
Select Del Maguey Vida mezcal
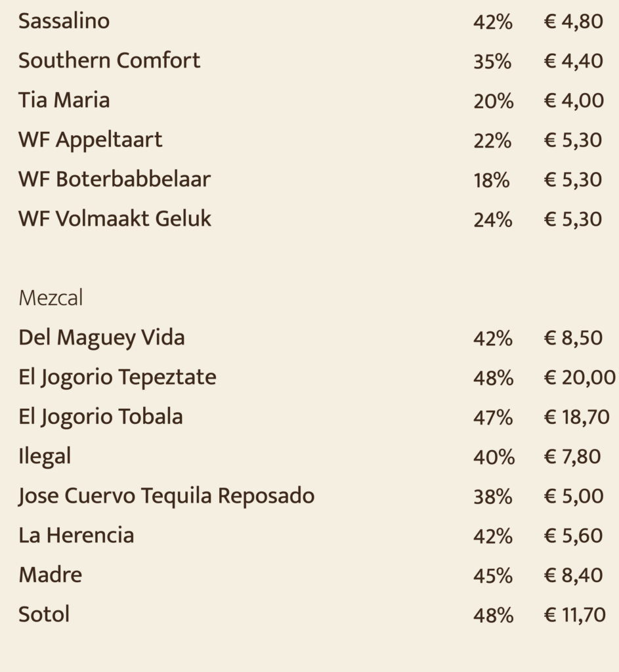(102, 338)
